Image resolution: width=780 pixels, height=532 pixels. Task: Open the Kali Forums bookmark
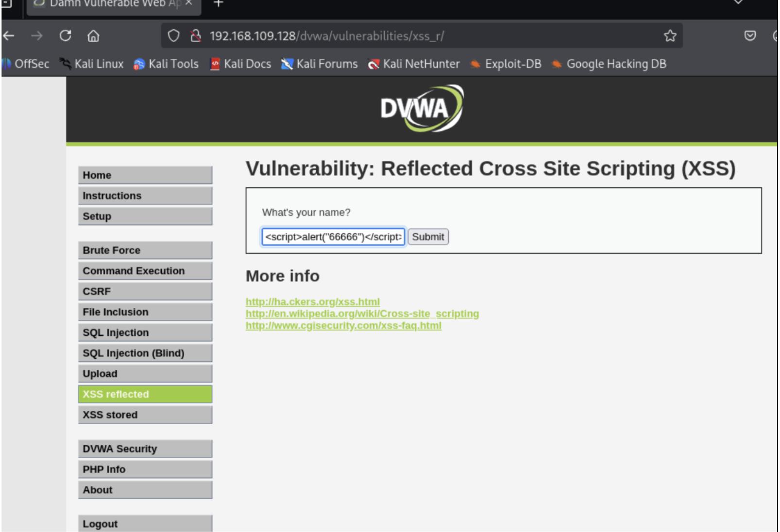point(319,64)
